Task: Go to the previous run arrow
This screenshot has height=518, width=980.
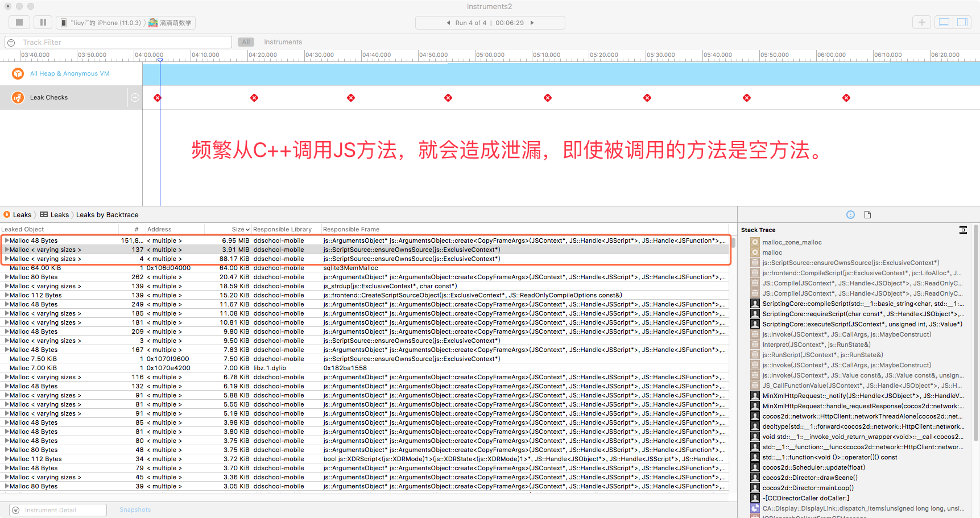Action: click(x=448, y=23)
